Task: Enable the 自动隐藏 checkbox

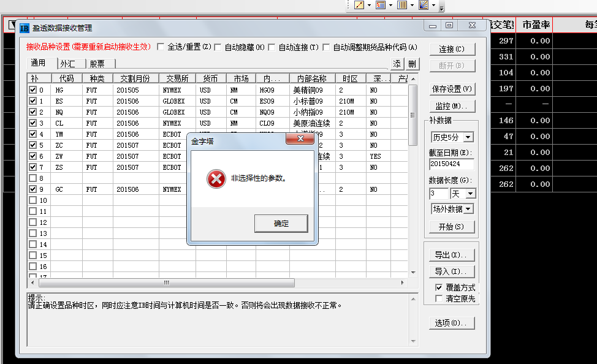Action: coord(218,47)
